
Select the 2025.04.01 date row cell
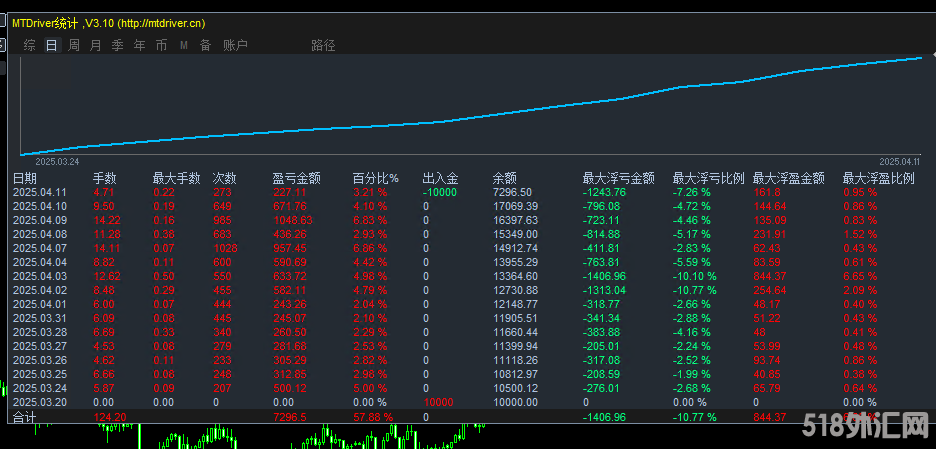click(x=39, y=305)
